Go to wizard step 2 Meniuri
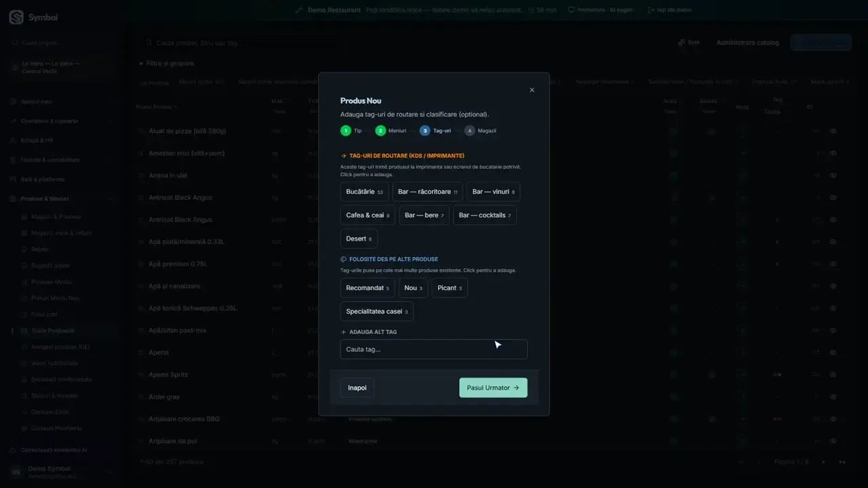The width and height of the screenshot is (868, 488). point(391,131)
